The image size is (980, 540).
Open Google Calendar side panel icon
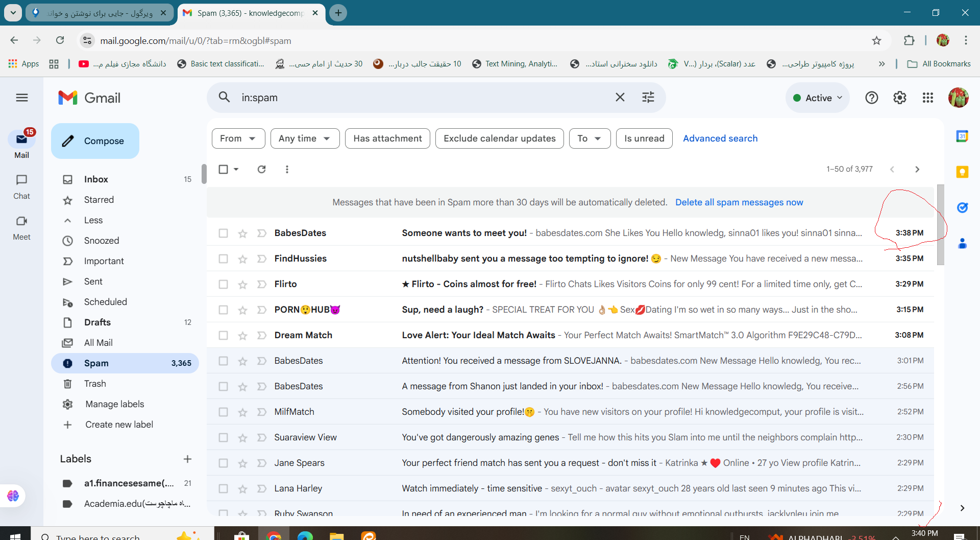pyautogui.click(x=962, y=136)
